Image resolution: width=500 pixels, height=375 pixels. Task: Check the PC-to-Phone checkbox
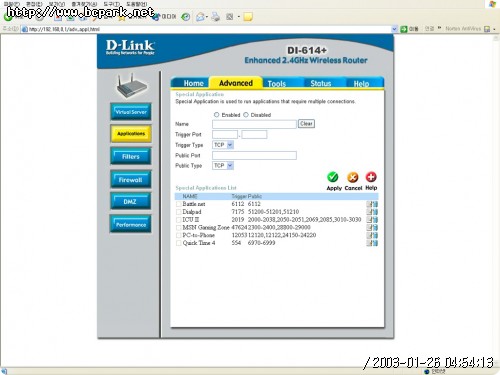click(x=179, y=235)
